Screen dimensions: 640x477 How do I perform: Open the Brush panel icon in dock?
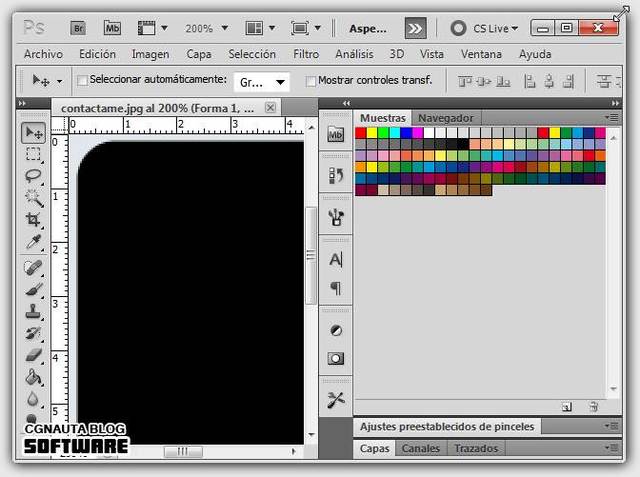(336, 217)
